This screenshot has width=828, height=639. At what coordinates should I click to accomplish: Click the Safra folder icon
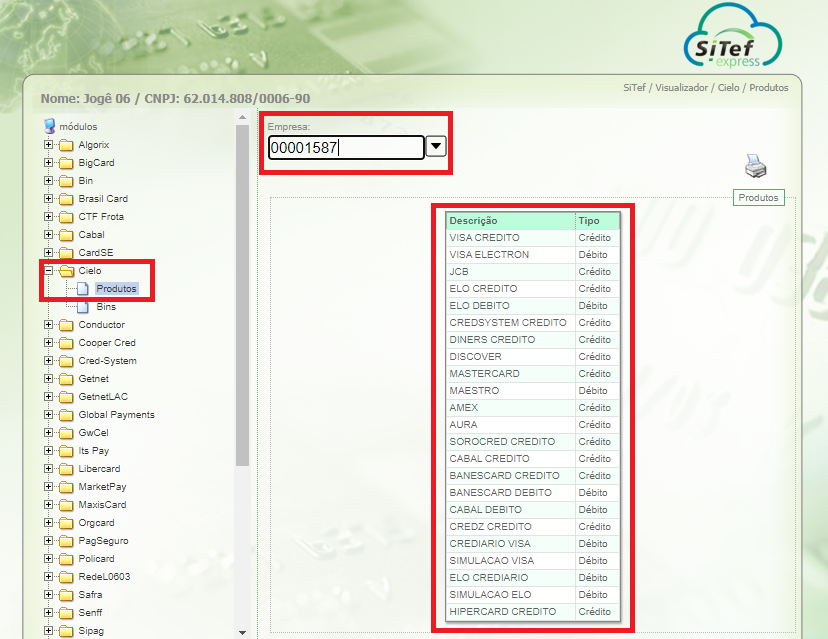(66, 595)
